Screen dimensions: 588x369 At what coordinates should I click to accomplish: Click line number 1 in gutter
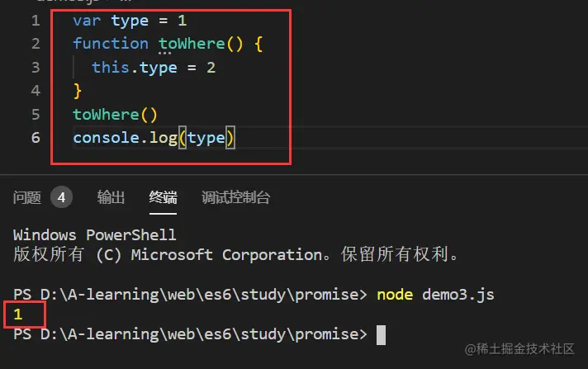[x=36, y=21]
